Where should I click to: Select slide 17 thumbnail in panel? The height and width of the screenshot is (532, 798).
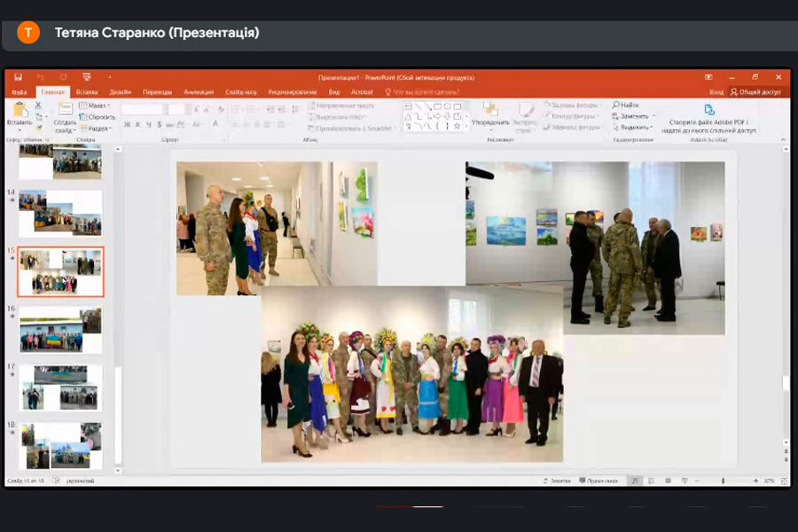(x=60, y=387)
